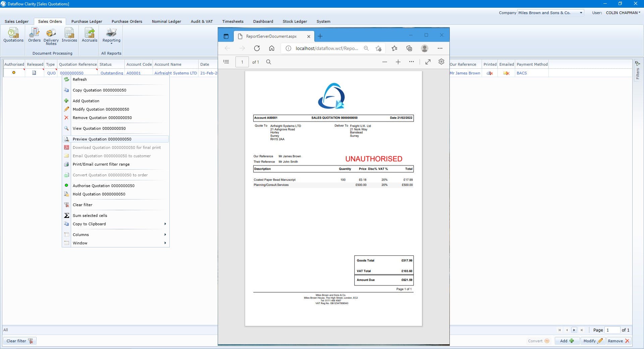644x349 pixels.
Task: Choose Preview Quotation 0000000050
Action: pyautogui.click(x=116, y=139)
